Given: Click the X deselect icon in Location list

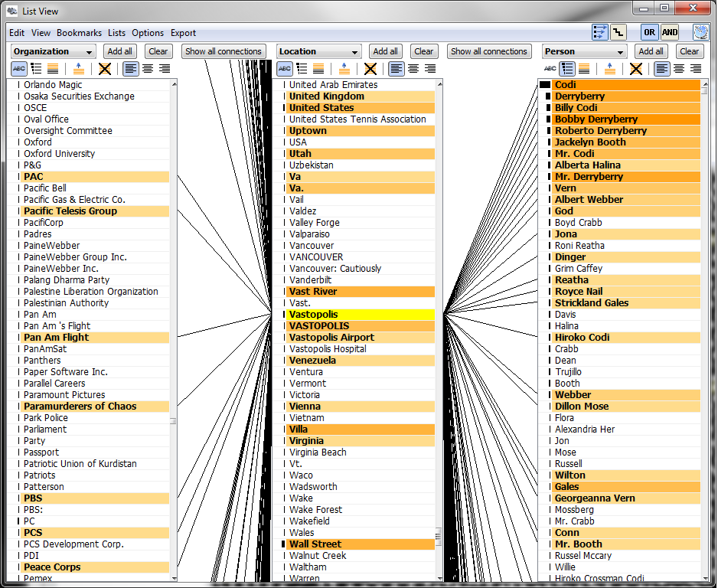Looking at the screenshot, I should (x=370, y=69).
